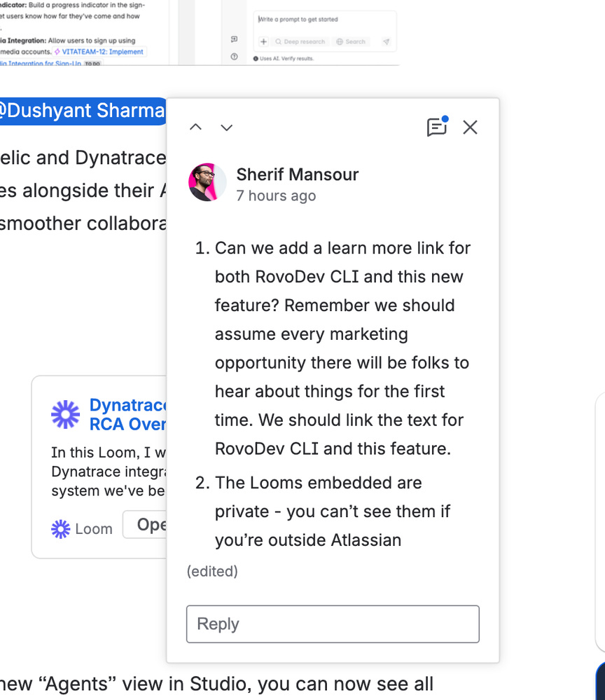
Task: Go to next comment with down chevron
Action: point(227,128)
